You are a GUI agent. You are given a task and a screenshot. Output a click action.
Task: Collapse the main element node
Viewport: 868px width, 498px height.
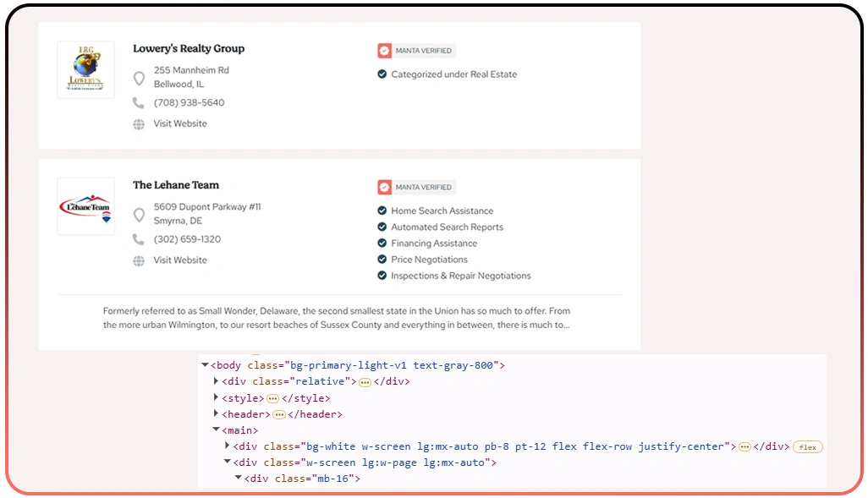tap(216, 430)
